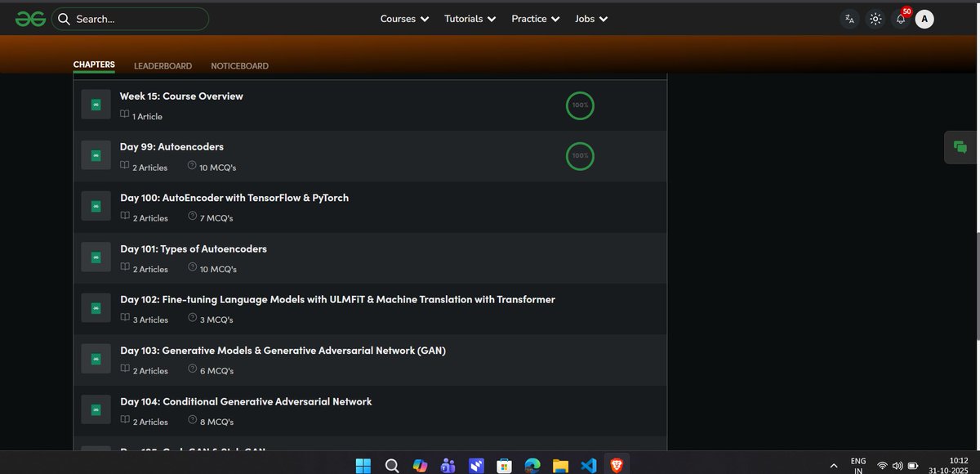Open the Wi-Fi network tray icon
Viewport: 980px width, 474px height.
pos(882,466)
